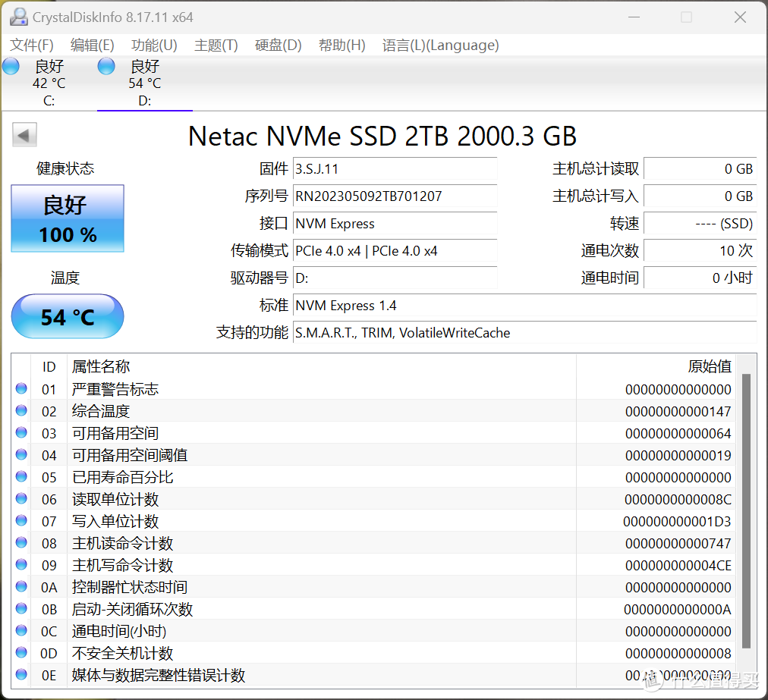This screenshot has width=768, height=700.
Task: Click the Netac NVMe SSD 2TB title
Action: pos(382,136)
